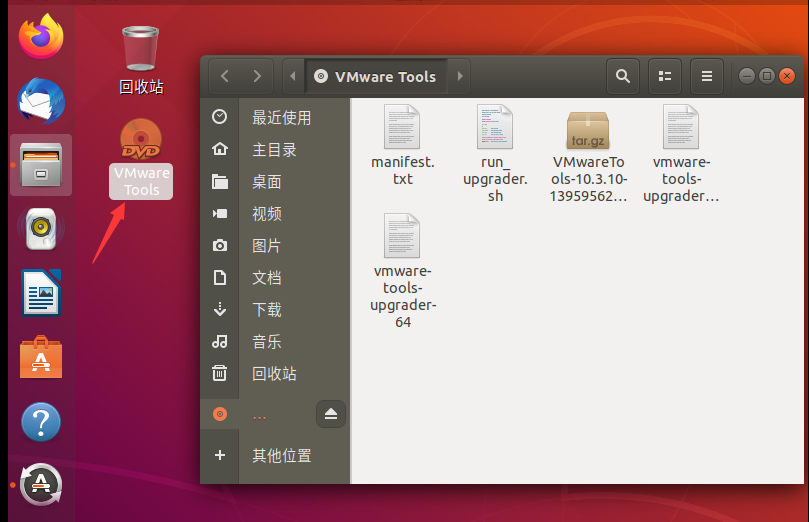809x522 pixels.
Task: Open the Files app in the dock
Action: tap(41, 165)
